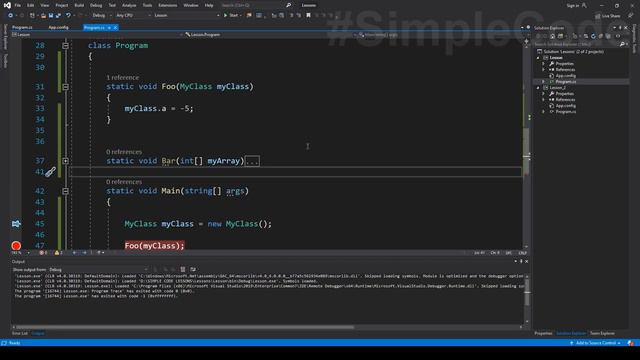Open the Help menu

209,5
